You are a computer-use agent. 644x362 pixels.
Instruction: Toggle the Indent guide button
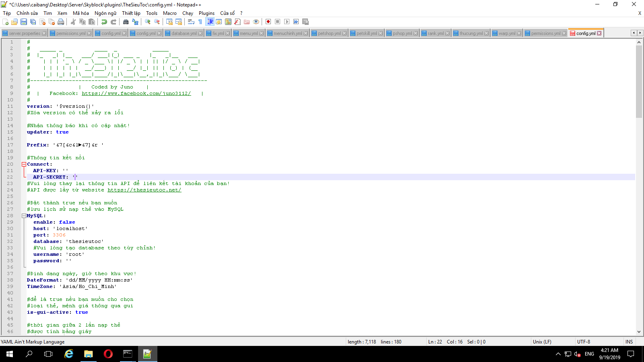coord(210,22)
